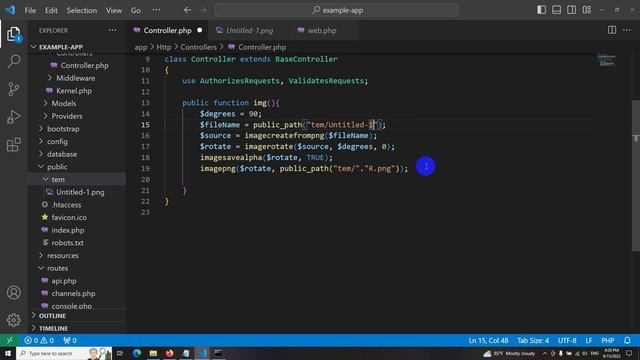Open editor more actions ellipsis
The image size is (640, 360).
pos(627,30)
